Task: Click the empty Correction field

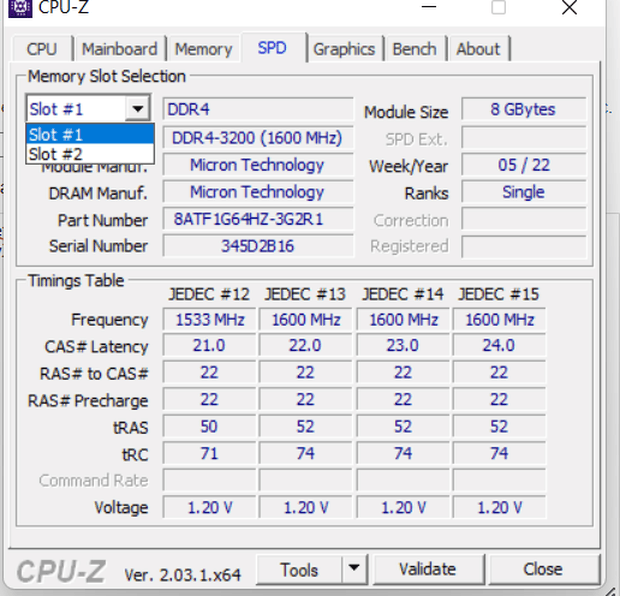Action: 523,219
